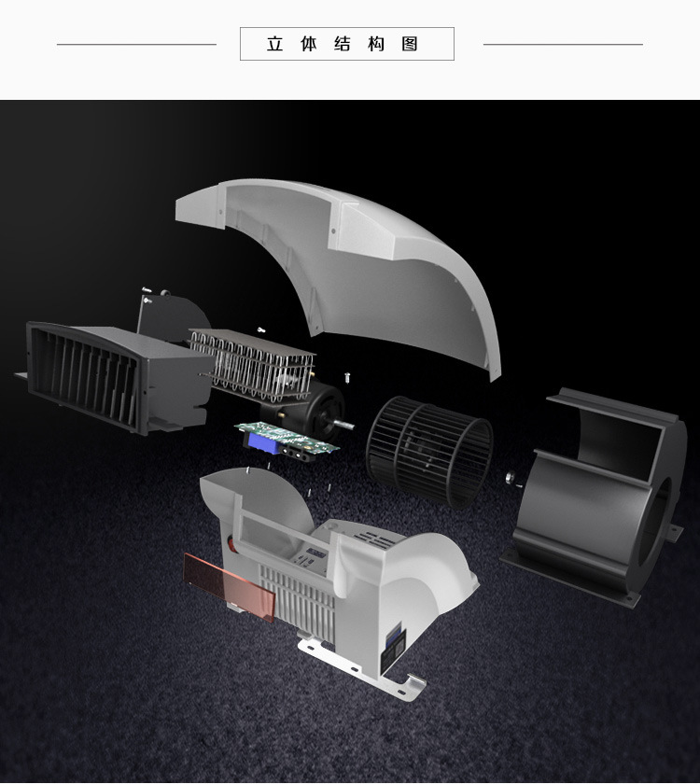Click the horizontal line right of title
Image resolution: width=700 pixels, height=784 pixels.
click(x=563, y=44)
